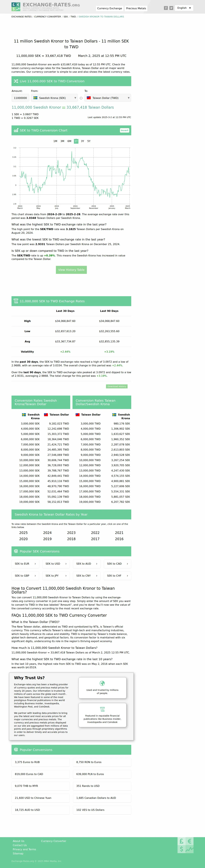Open the To currency Taiwan Dollar dropdown
The width and height of the screenshot is (205, 868).
(108, 98)
